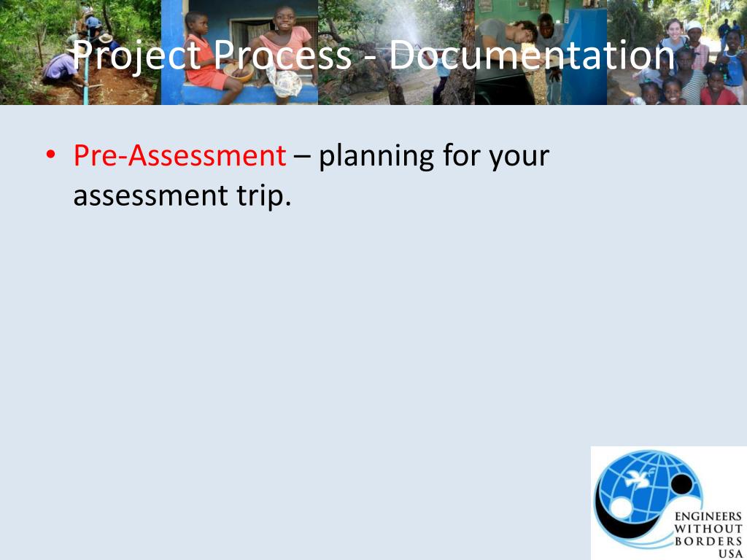The width and height of the screenshot is (747, 560).
Task: Click the ENGINEERS WITHOUT BORDERS USA logo text
Action: [x=708, y=534]
